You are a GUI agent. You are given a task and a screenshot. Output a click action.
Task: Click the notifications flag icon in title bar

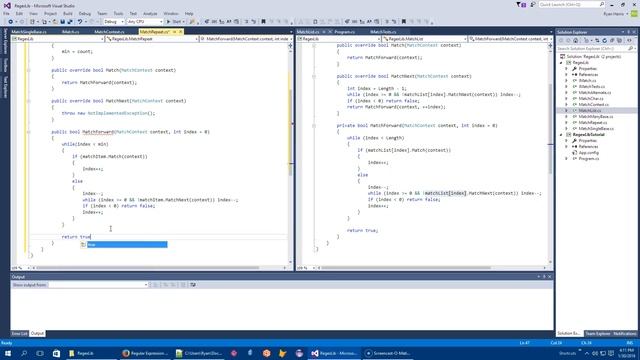(x=521, y=4)
